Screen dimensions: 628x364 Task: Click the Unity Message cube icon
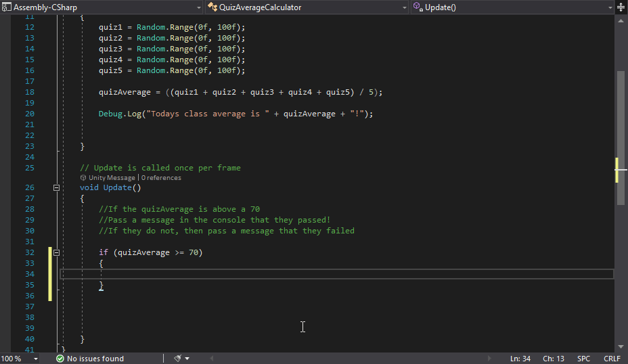(x=83, y=178)
